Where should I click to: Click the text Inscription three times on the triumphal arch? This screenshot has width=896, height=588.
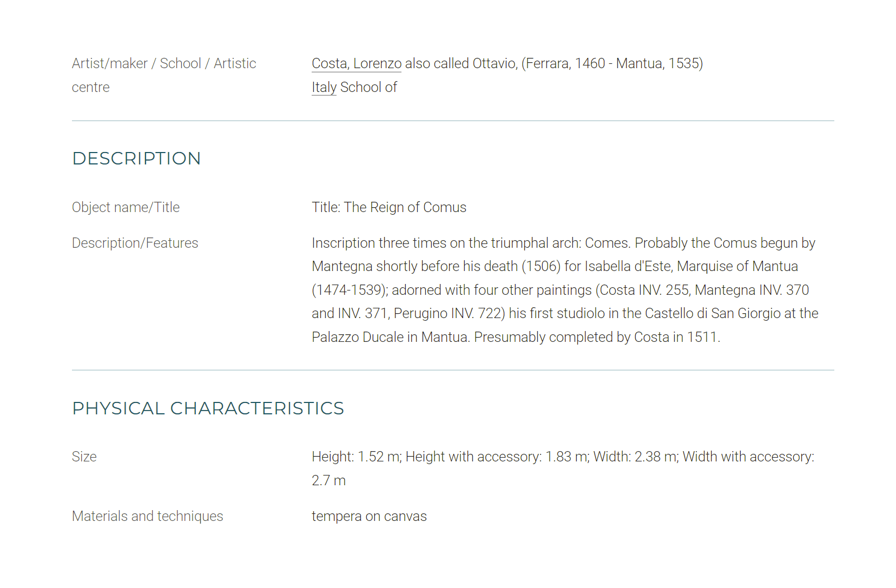[446, 243]
